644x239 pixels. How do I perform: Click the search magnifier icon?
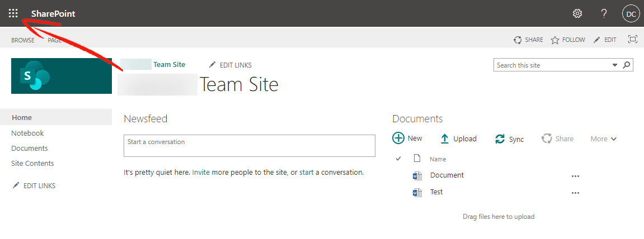(x=626, y=65)
